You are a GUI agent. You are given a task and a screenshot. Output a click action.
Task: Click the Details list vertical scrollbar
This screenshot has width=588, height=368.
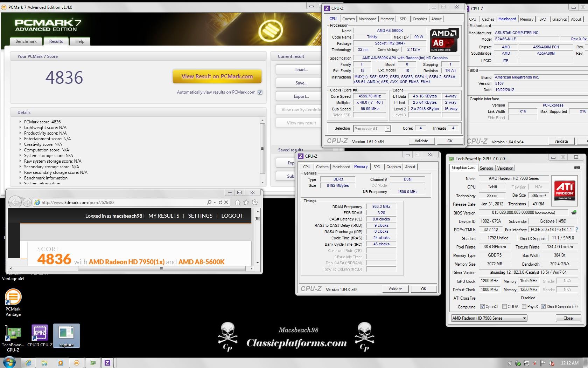click(x=262, y=148)
